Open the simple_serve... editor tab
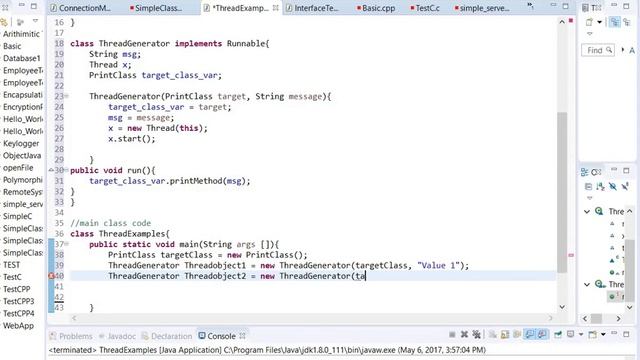Screen dimensions: 640x360 tap(482, 8)
